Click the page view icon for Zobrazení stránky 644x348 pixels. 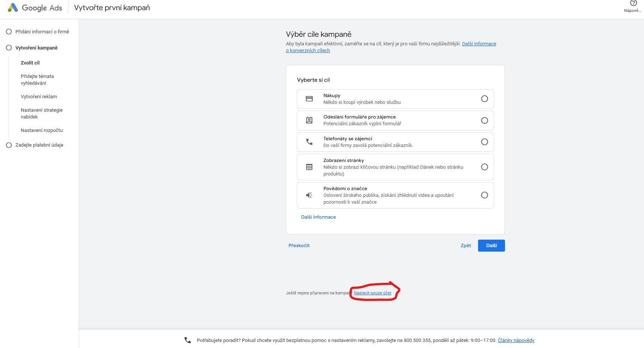tap(309, 167)
